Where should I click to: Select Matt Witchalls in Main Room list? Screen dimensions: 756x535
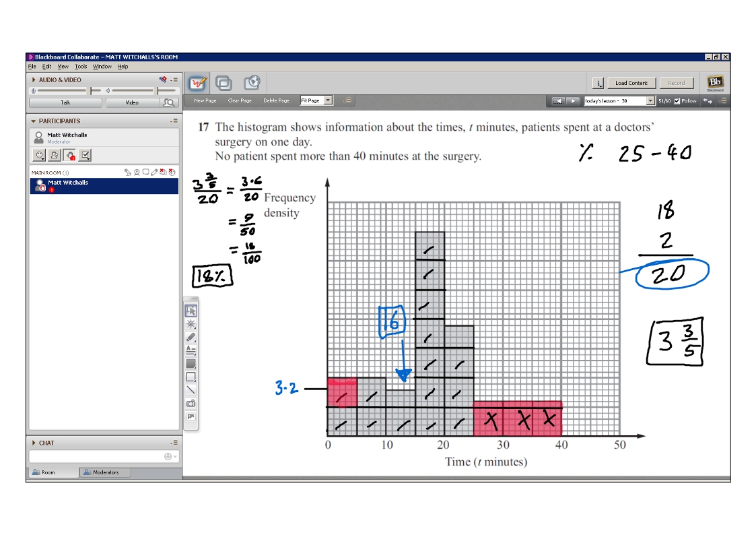coord(104,186)
